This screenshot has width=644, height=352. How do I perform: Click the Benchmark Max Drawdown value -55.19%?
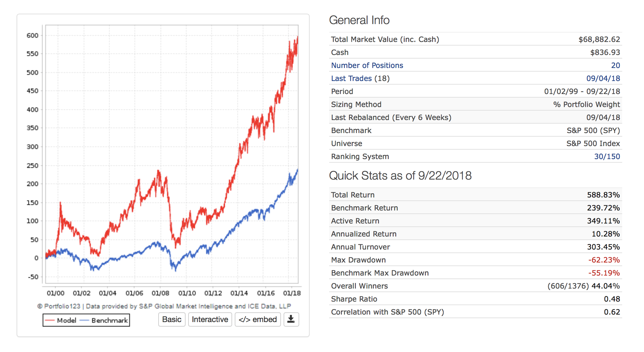[604, 273]
